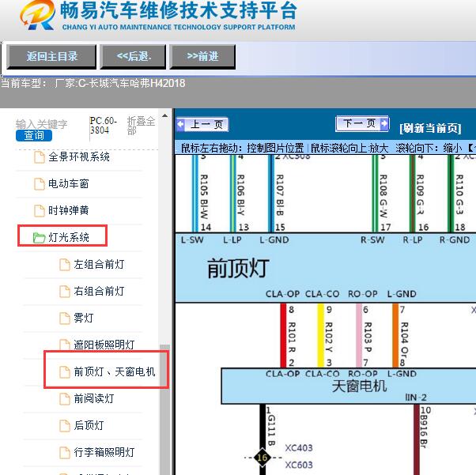The height and width of the screenshot is (475, 476).
Task: Click the page icon beside 电动车窗
Action: pos(40,183)
